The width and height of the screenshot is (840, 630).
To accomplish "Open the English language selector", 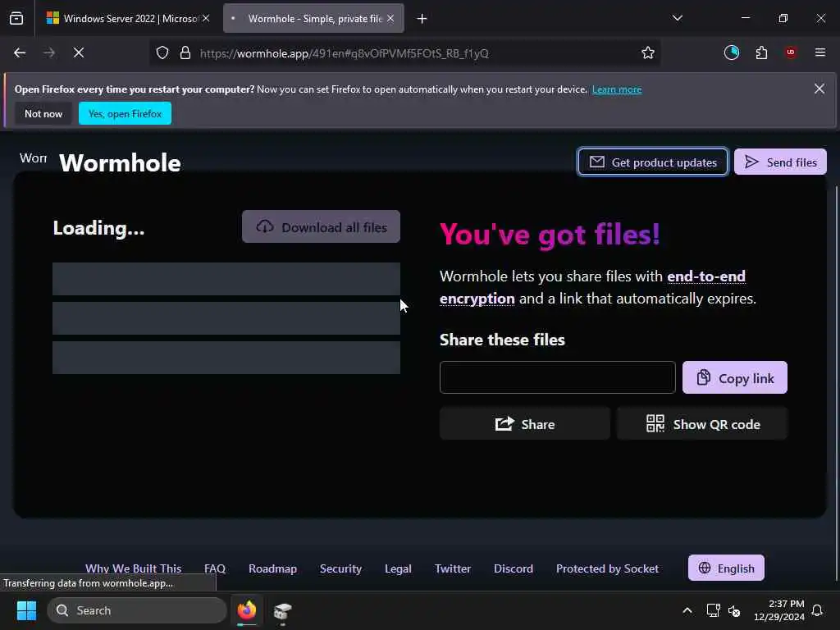I will click(726, 568).
